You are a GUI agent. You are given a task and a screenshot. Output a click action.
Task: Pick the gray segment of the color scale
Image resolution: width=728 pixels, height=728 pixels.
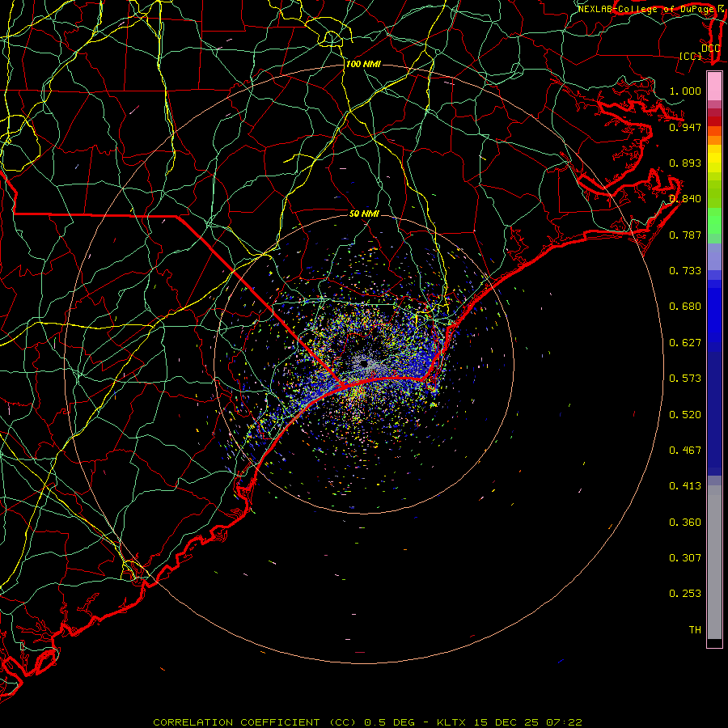[x=714, y=562]
